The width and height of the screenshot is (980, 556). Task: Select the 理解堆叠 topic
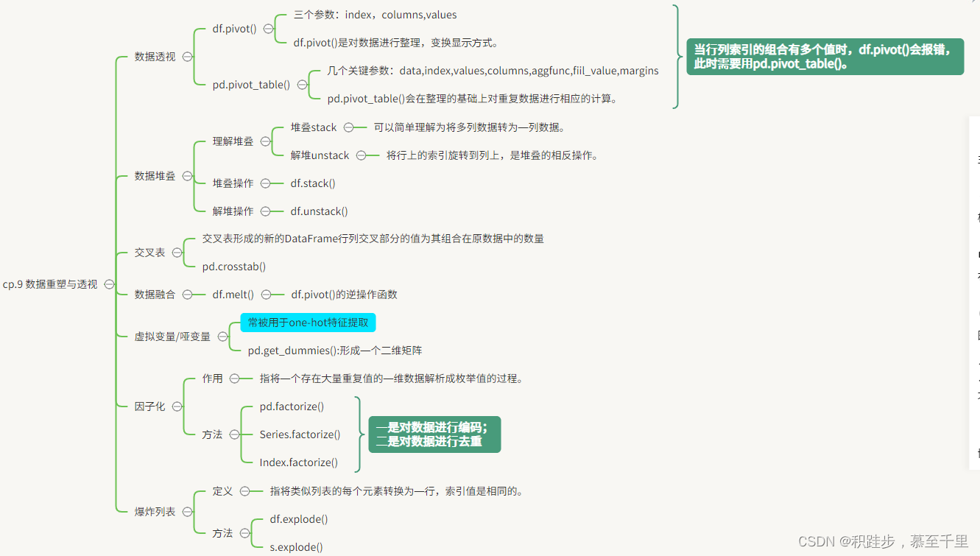(x=233, y=141)
